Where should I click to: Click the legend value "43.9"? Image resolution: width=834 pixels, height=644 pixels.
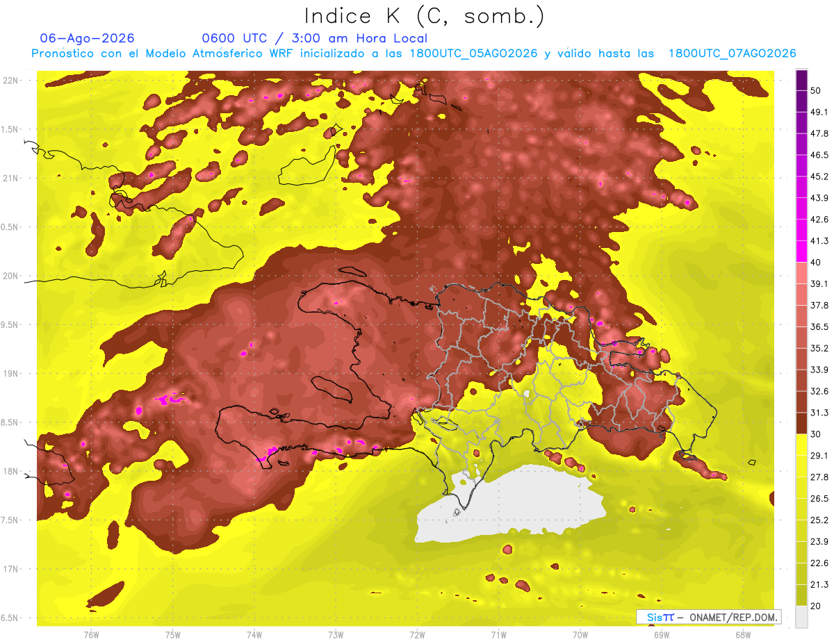819,198
